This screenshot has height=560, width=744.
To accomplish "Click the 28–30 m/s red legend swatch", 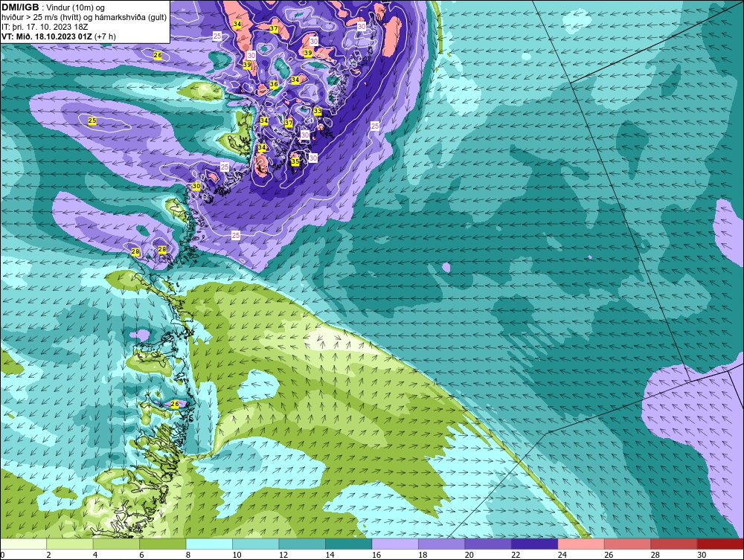I will (674, 544).
